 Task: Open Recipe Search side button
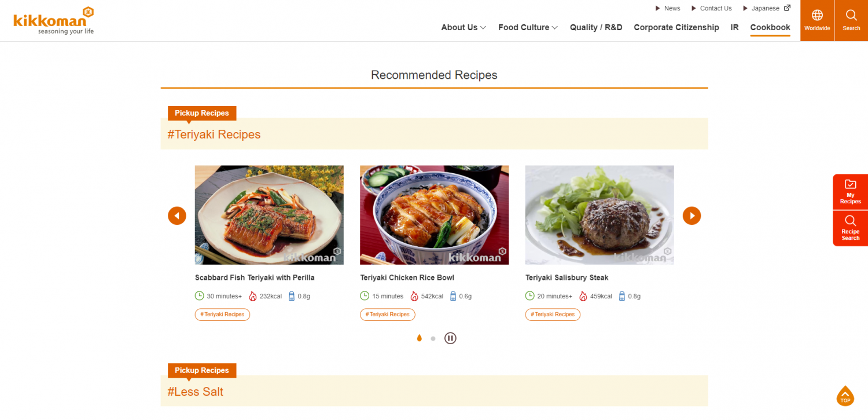(850, 228)
